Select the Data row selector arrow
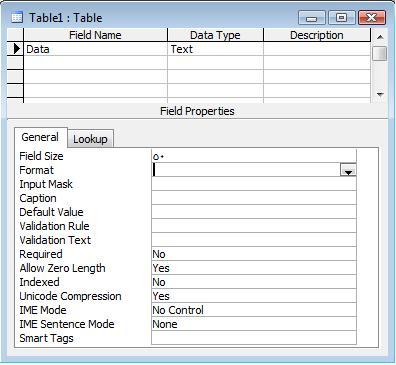This screenshot has width=396, height=365. point(16,49)
